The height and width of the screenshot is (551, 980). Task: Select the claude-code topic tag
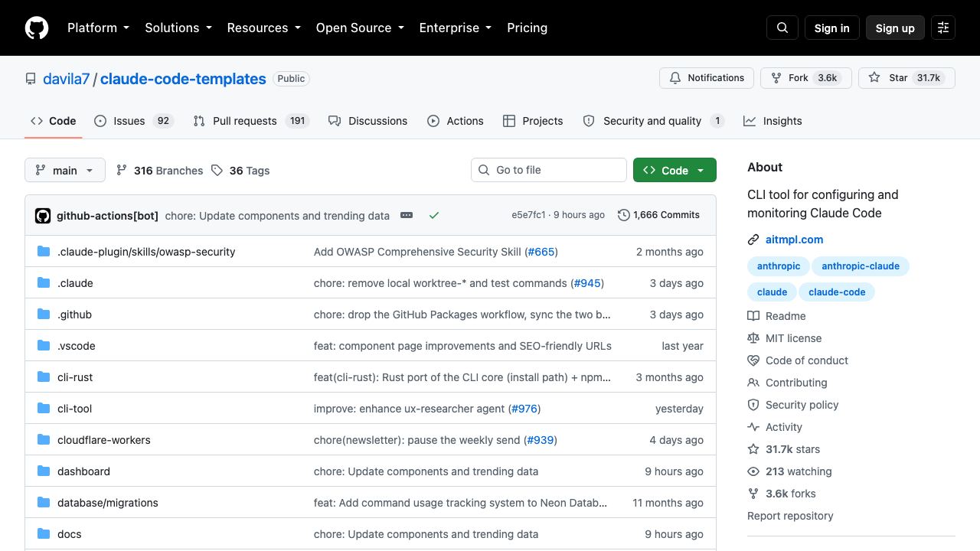(x=837, y=292)
